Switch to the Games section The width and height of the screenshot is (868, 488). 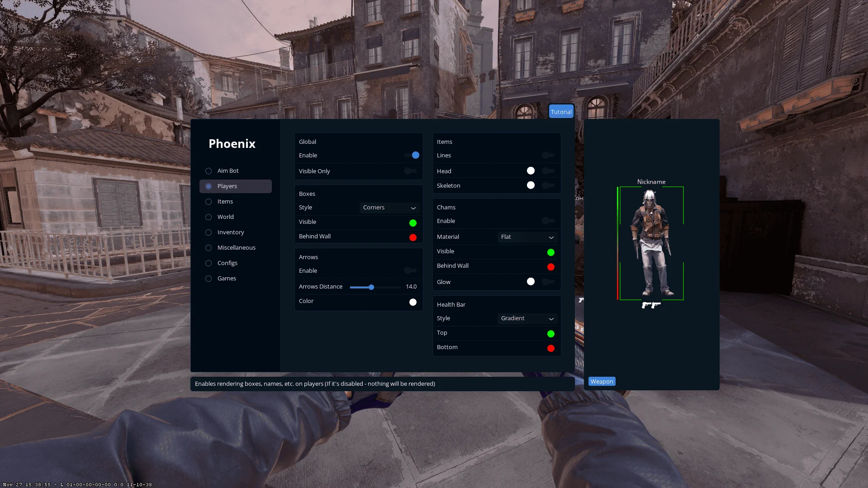tap(227, 278)
